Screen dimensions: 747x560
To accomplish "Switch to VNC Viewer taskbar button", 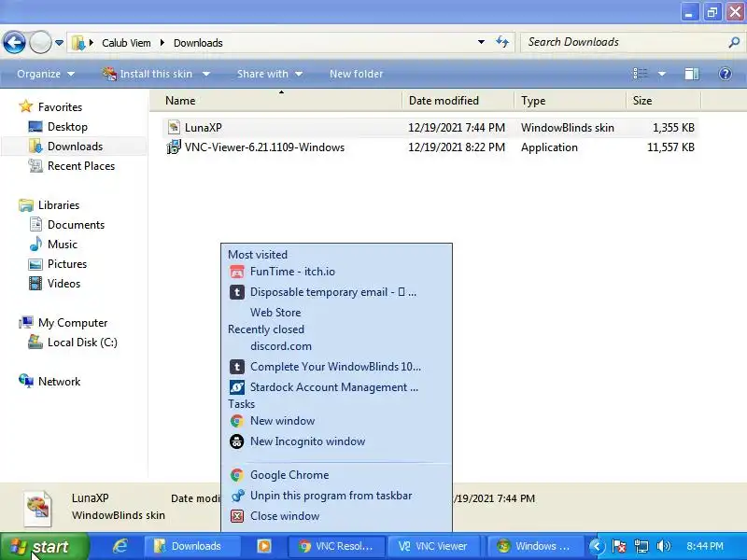I will coord(433,546).
